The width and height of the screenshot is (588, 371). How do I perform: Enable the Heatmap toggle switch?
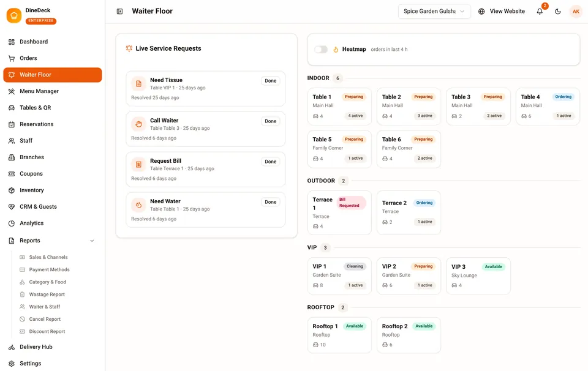[x=321, y=49]
